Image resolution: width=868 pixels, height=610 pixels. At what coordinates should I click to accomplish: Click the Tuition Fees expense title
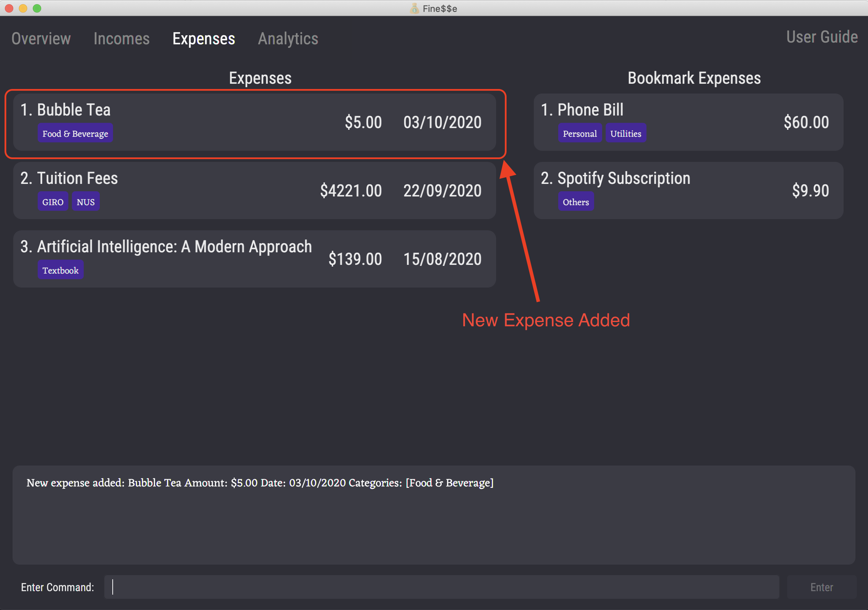pos(77,179)
